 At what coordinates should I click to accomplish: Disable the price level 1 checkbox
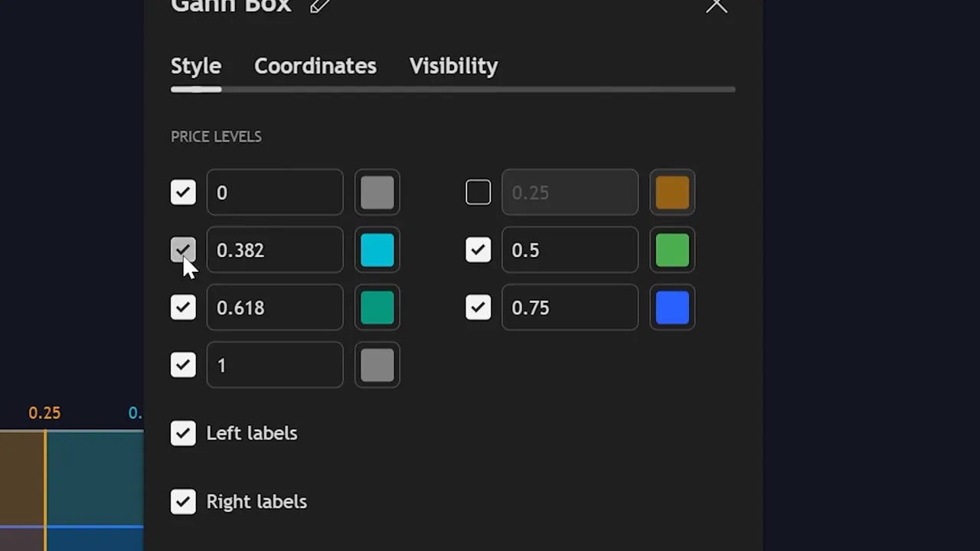183,365
